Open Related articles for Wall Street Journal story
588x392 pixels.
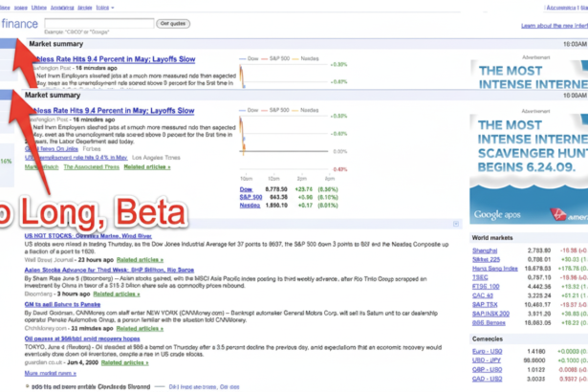point(140,260)
